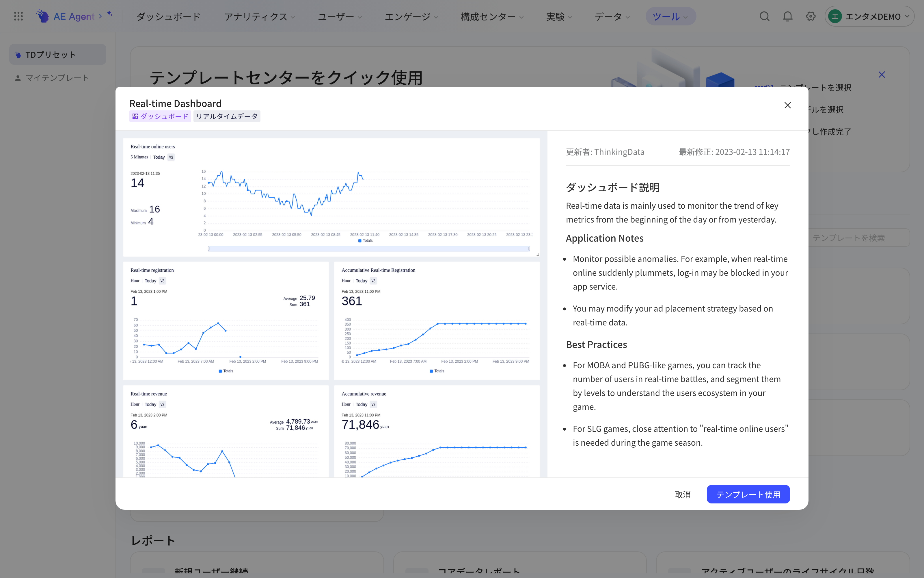
Task: Open the notifications bell
Action: pos(787,16)
